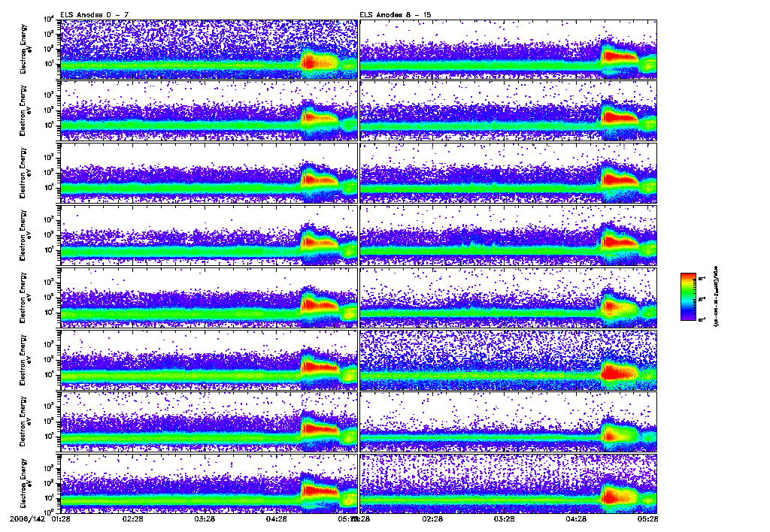This screenshot has width=770, height=532.
Task: Click "03:28" tick label under Anodes 8 - 15 column
Action: coord(504,518)
